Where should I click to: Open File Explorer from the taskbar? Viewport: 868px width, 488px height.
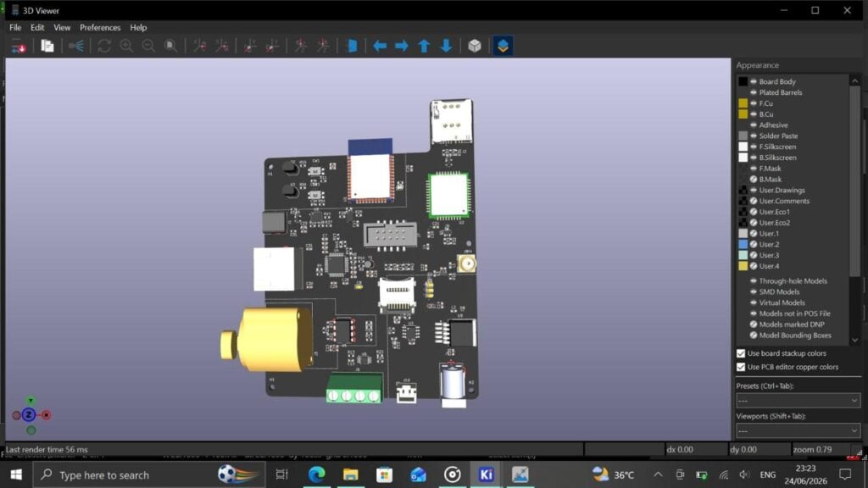click(350, 474)
